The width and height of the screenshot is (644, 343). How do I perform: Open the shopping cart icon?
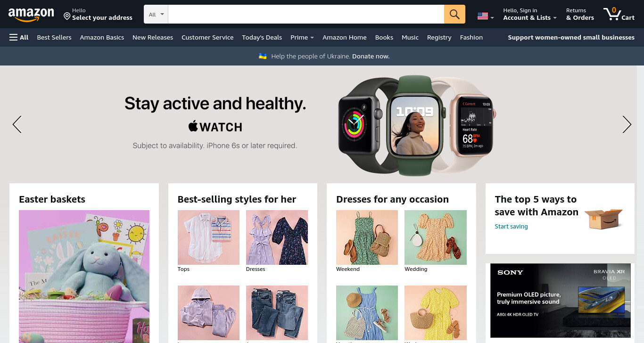(x=619, y=14)
